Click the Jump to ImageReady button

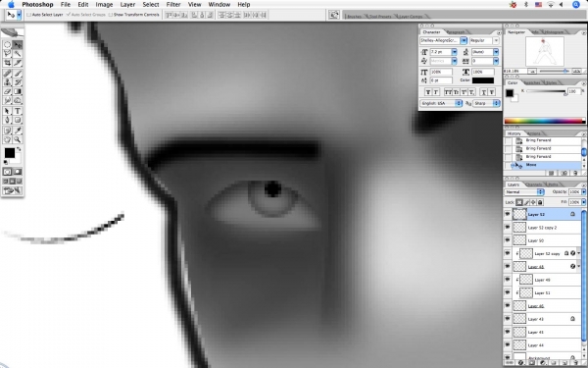12,190
